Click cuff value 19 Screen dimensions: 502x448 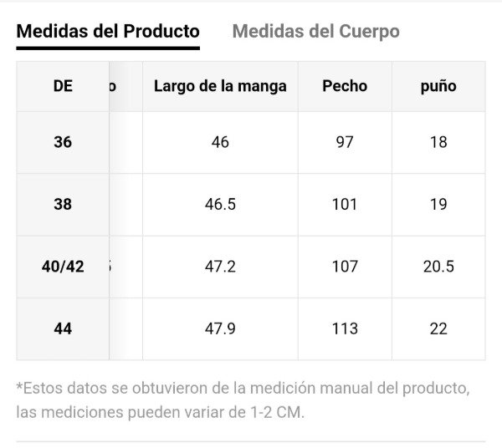coord(438,204)
